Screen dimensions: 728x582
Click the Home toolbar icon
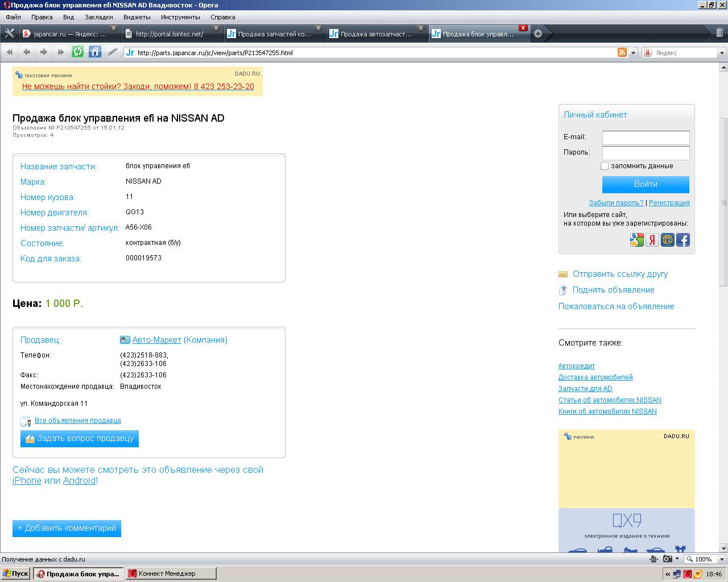[x=95, y=52]
